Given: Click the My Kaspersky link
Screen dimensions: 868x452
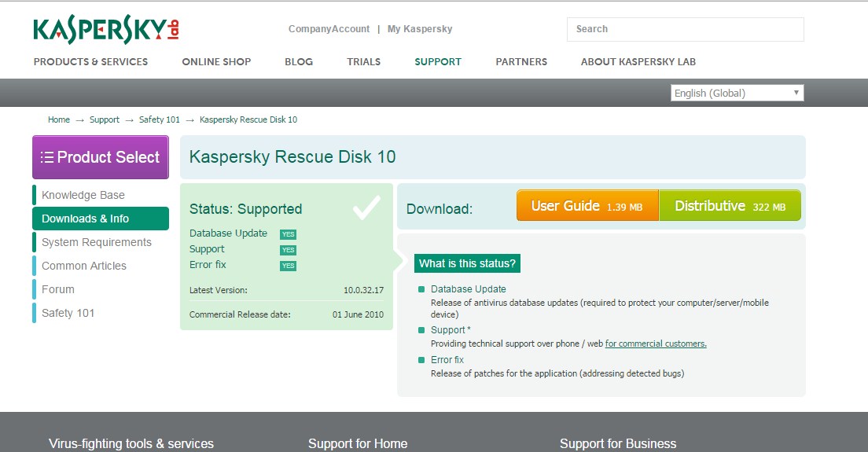Looking at the screenshot, I should [x=420, y=29].
